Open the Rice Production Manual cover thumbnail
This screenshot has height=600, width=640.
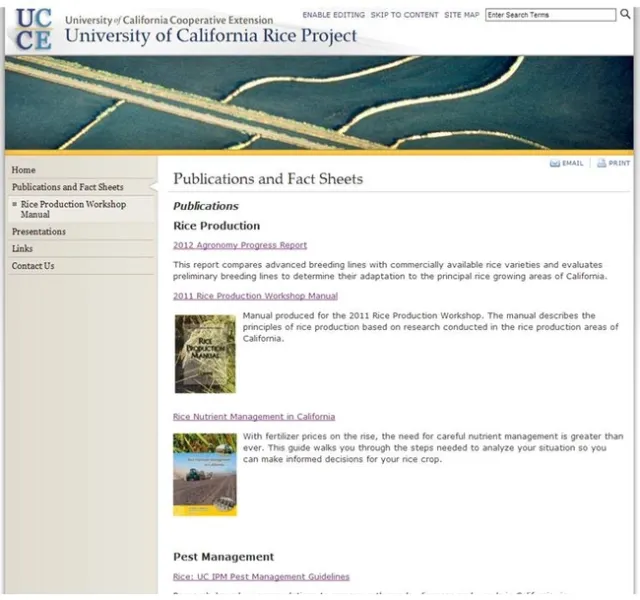coord(205,354)
